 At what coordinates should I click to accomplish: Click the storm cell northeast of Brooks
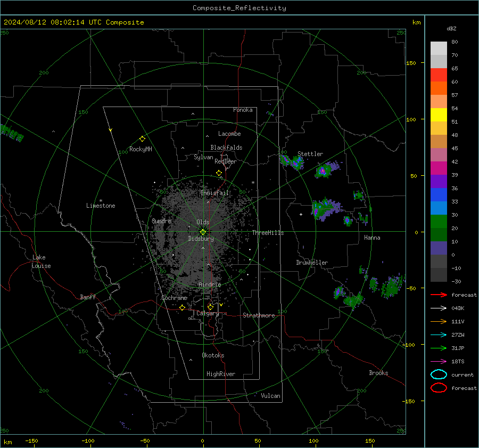click(x=392, y=286)
